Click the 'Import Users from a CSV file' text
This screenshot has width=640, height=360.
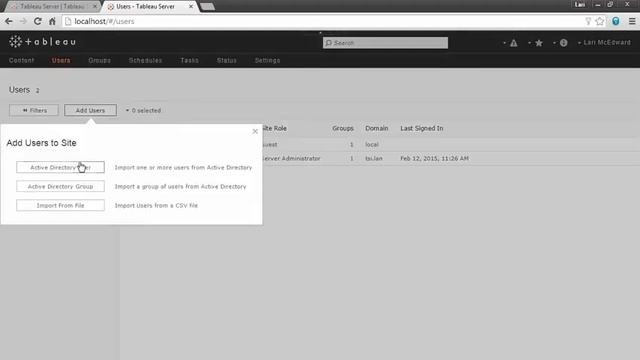pos(156,205)
